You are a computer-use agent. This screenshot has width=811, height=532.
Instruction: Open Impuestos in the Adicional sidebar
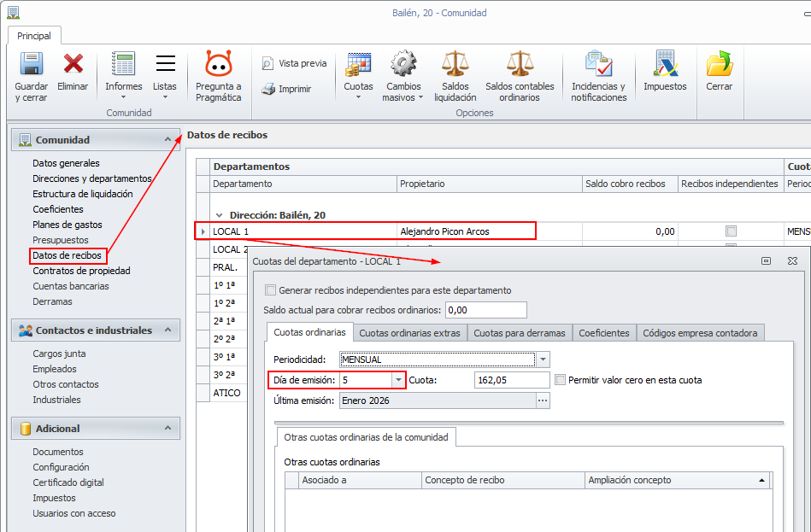pos(55,498)
